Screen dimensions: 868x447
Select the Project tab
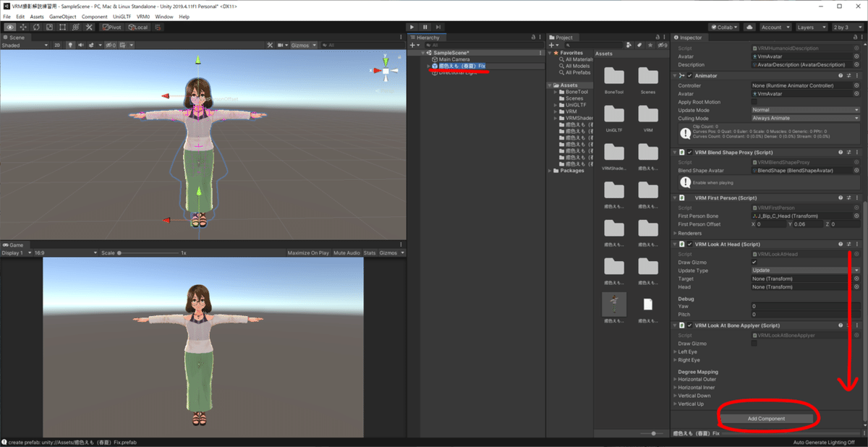[561, 37]
